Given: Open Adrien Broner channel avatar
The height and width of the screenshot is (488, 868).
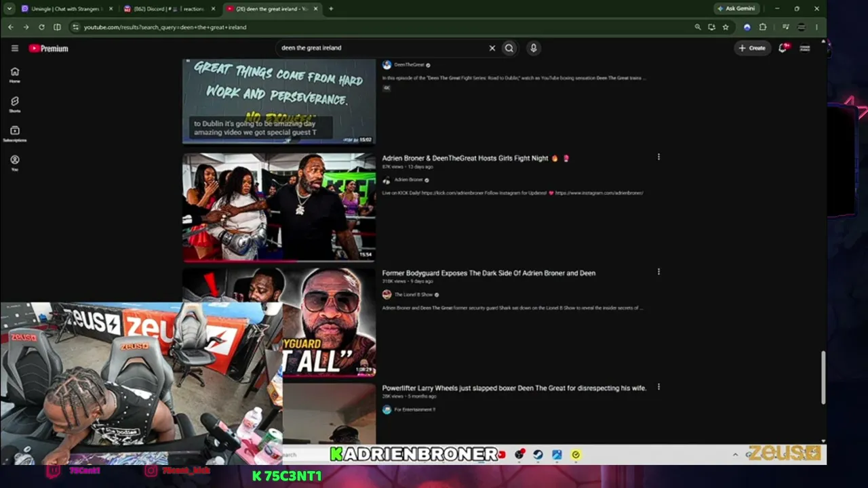Looking at the screenshot, I should pos(387,180).
